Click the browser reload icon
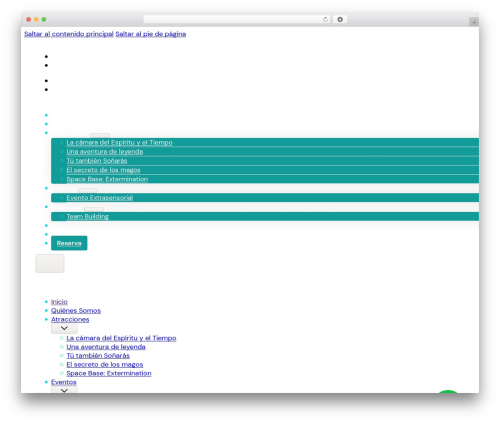 pos(325,19)
